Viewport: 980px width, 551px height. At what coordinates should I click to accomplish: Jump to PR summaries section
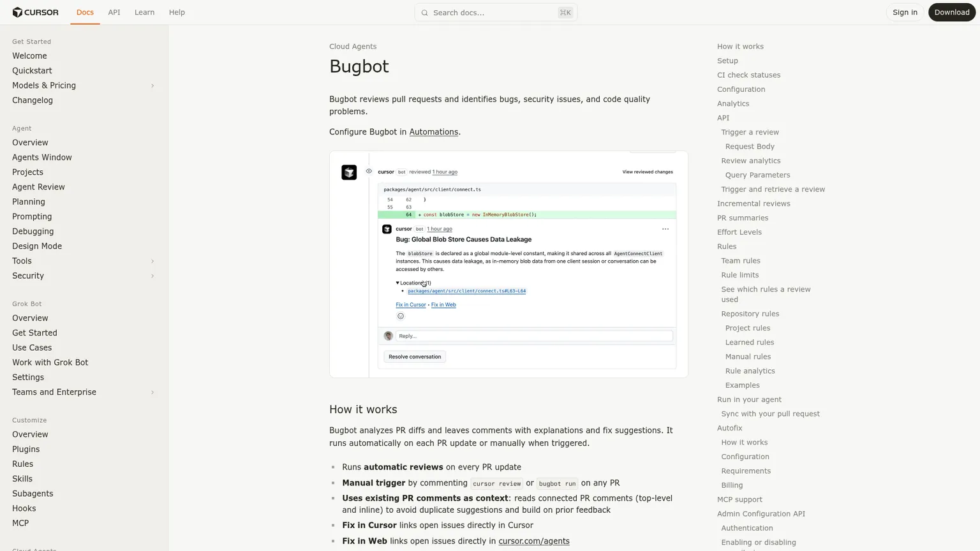[743, 218]
